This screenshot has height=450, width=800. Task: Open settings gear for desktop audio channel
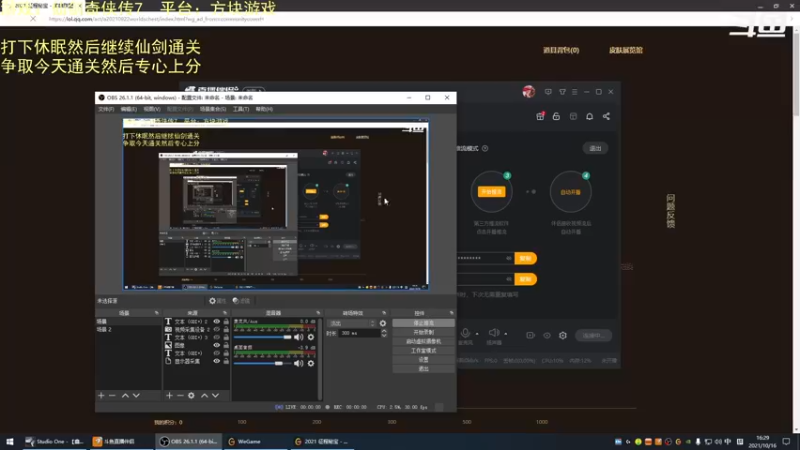coord(311,363)
